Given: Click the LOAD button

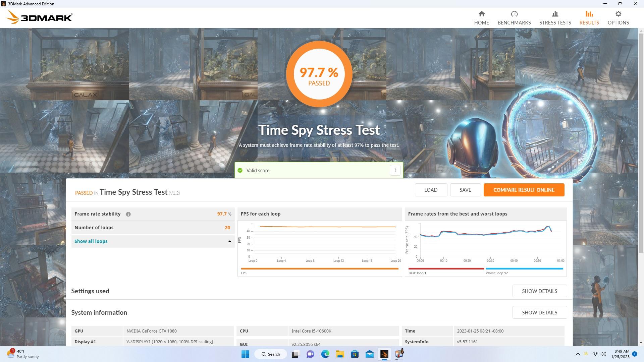Looking at the screenshot, I should [x=431, y=190].
